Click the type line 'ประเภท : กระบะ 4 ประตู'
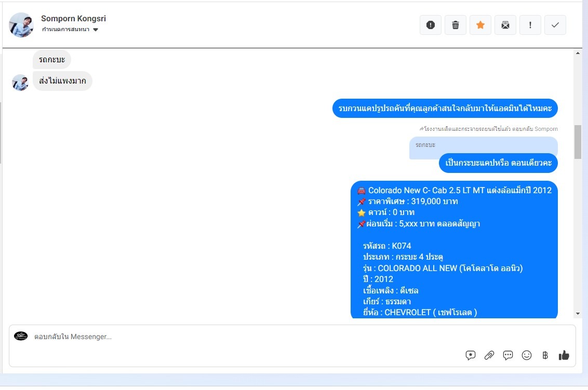 403,257
